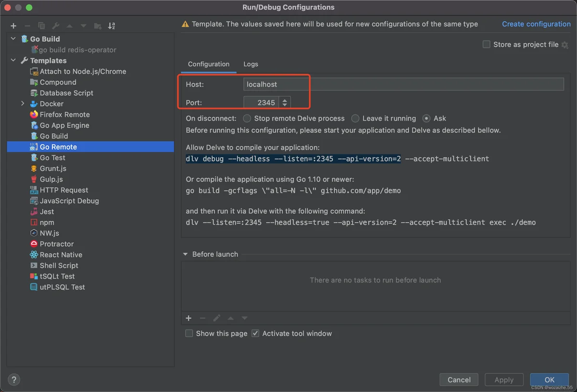
Task: Check the Show this page checkbox
Action: (x=189, y=333)
